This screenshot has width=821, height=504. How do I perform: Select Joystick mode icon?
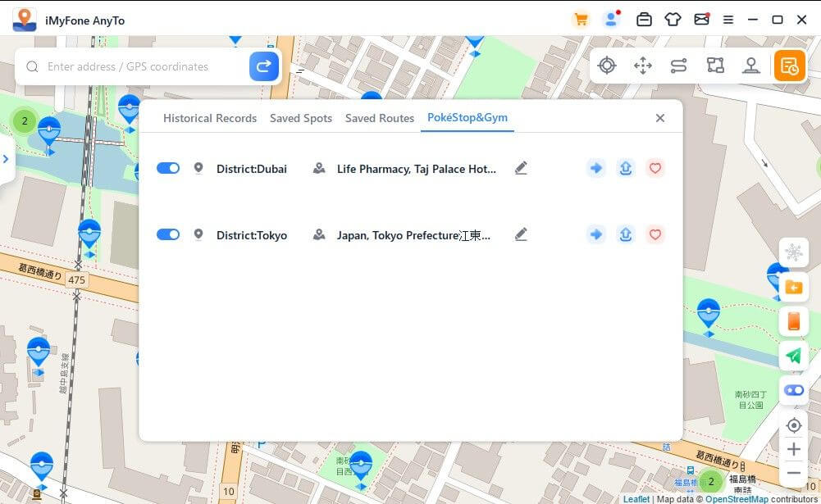(750, 66)
